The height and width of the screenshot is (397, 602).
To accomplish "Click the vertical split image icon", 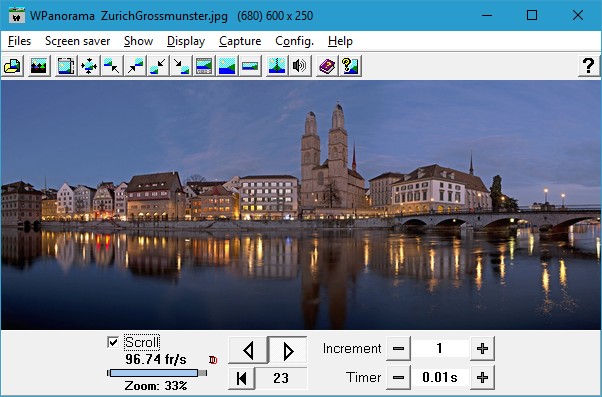I will pos(277,66).
